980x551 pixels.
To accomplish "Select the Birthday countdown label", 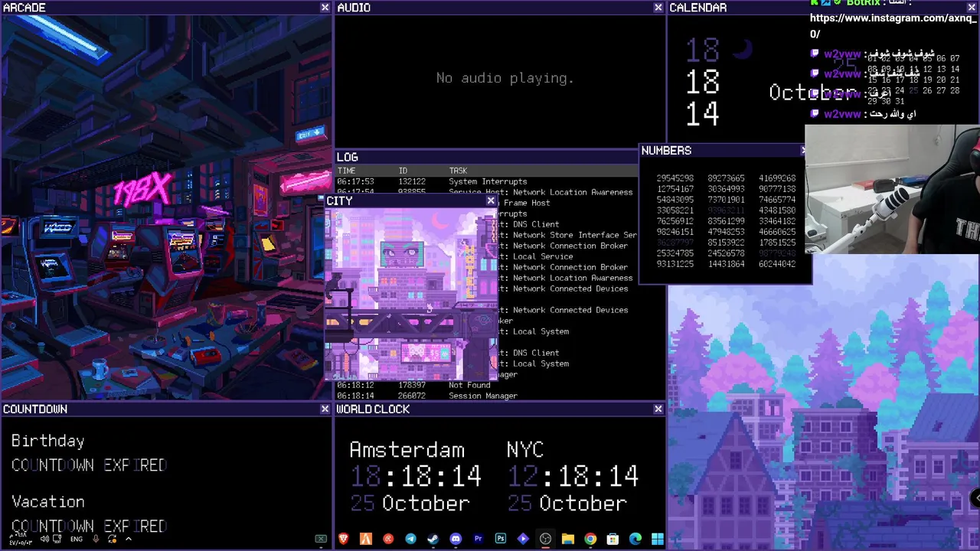I will pos(47,441).
